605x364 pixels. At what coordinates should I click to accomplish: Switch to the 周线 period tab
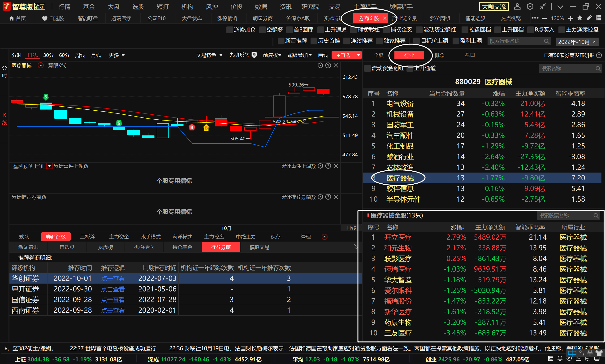pyautogui.click(x=80, y=55)
